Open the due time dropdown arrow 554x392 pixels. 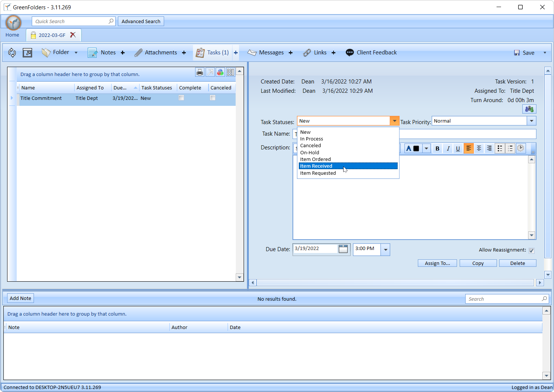click(385, 250)
